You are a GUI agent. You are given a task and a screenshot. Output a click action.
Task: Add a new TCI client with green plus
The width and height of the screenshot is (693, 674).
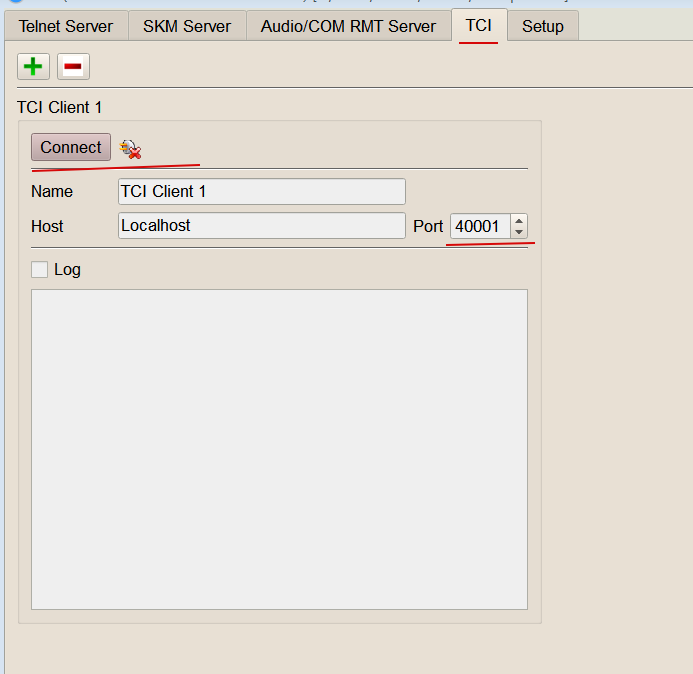click(34, 67)
